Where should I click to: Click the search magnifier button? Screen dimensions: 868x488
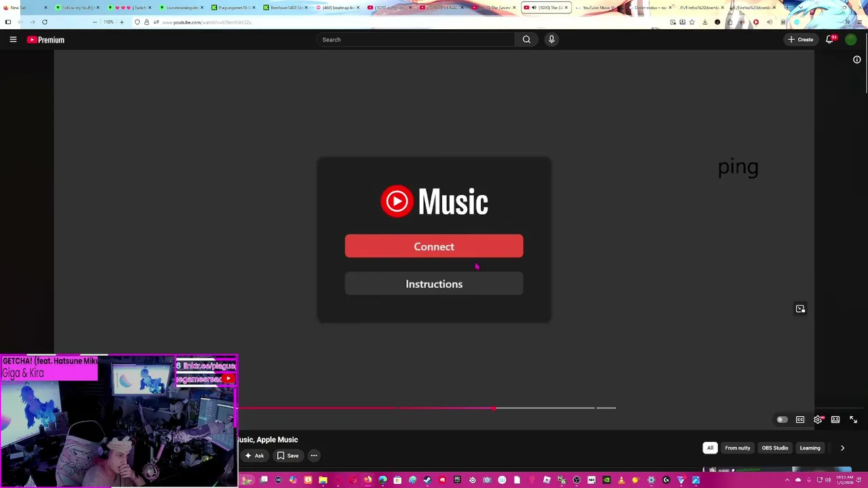pyautogui.click(x=526, y=39)
